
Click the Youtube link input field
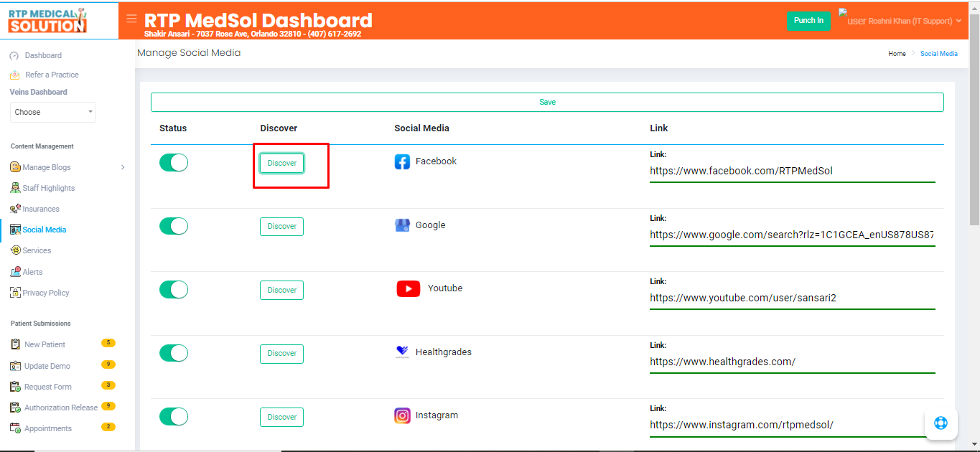(793, 298)
